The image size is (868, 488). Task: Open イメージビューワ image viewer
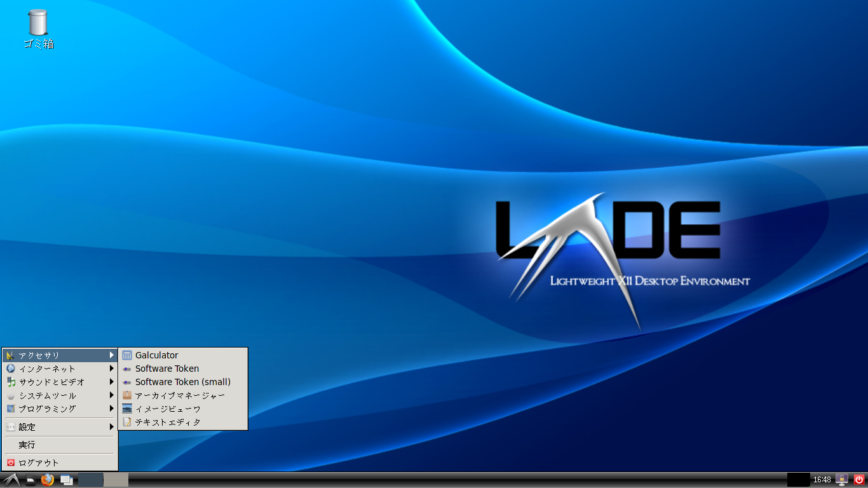[x=183, y=409]
